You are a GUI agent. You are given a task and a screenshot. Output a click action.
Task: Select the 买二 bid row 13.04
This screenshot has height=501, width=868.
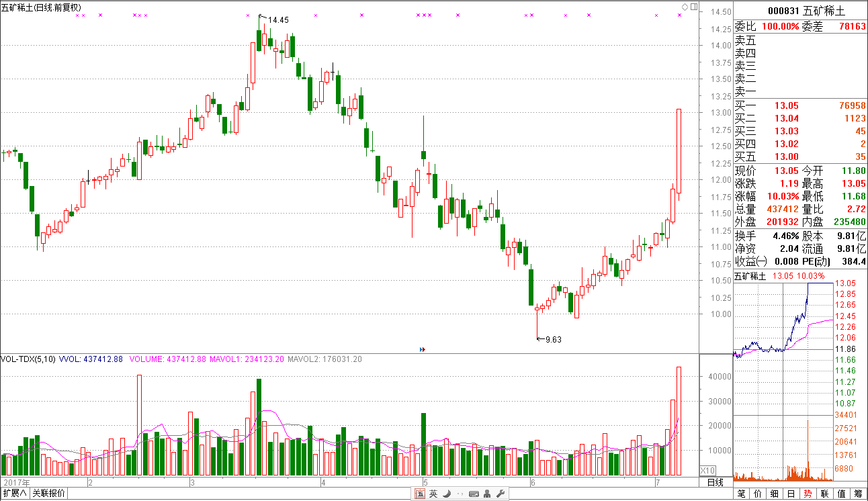[800, 119]
